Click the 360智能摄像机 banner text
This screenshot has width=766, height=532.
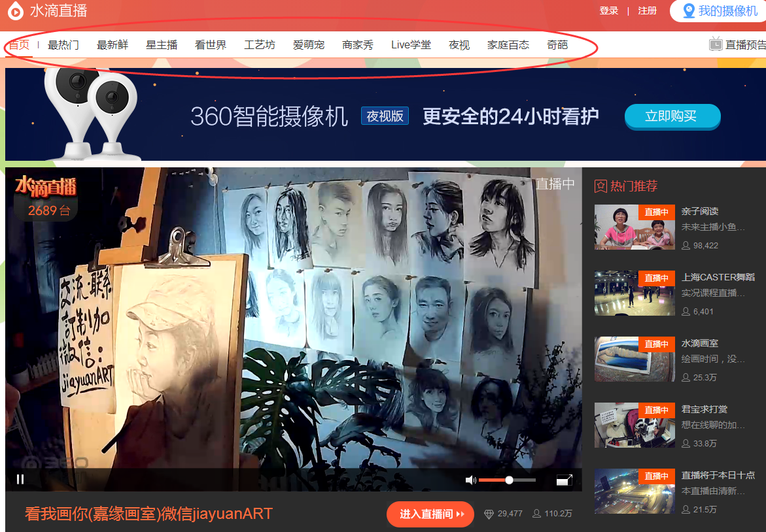269,116
